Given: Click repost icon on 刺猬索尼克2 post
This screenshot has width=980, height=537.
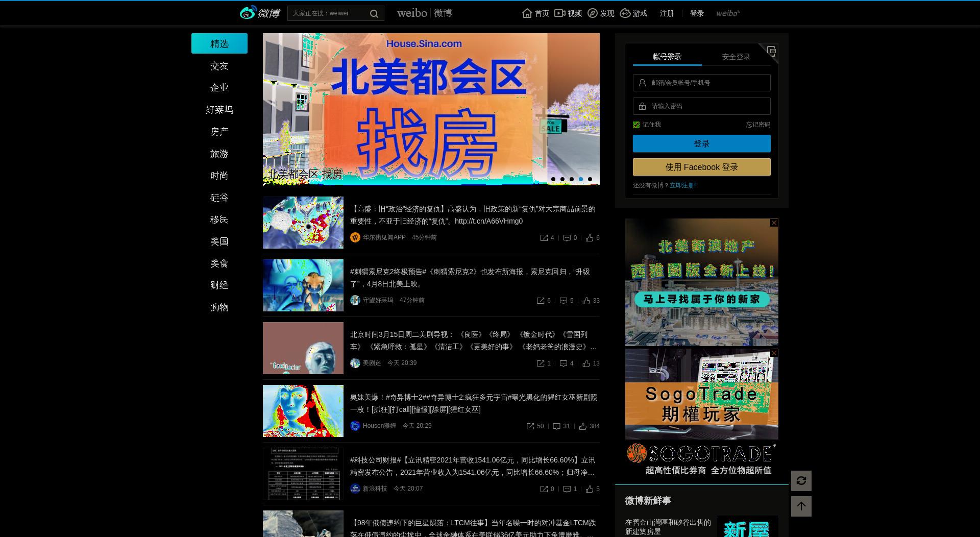Looking at the screenshot, I should tap(541, 301).
